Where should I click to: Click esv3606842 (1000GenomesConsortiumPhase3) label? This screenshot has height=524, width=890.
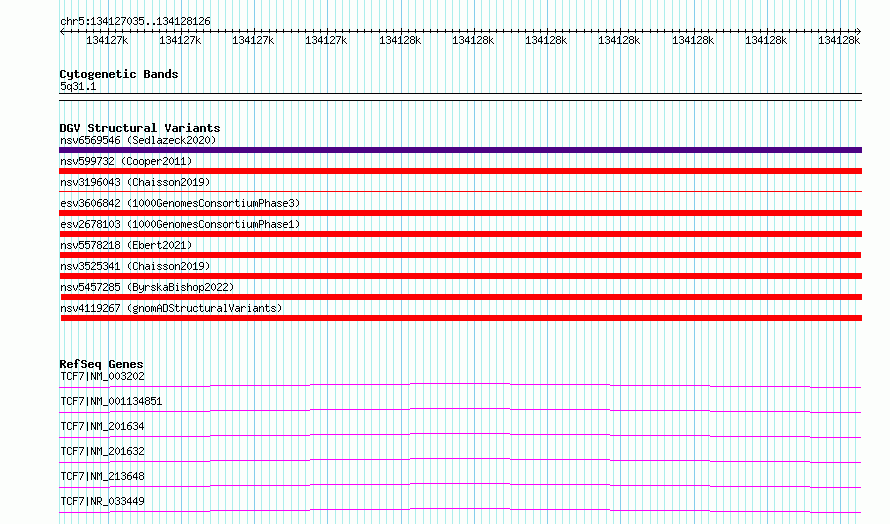point(180,203)
